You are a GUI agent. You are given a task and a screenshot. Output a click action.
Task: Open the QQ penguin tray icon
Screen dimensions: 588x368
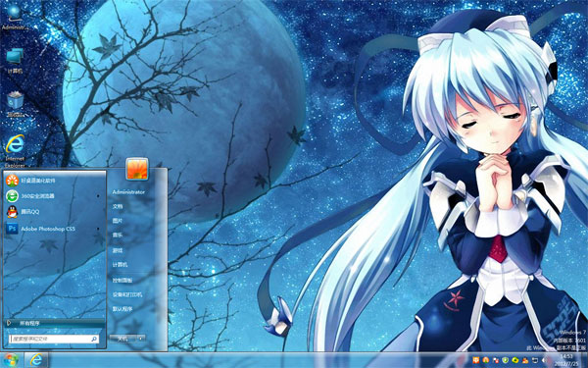(x=525, y=360)
